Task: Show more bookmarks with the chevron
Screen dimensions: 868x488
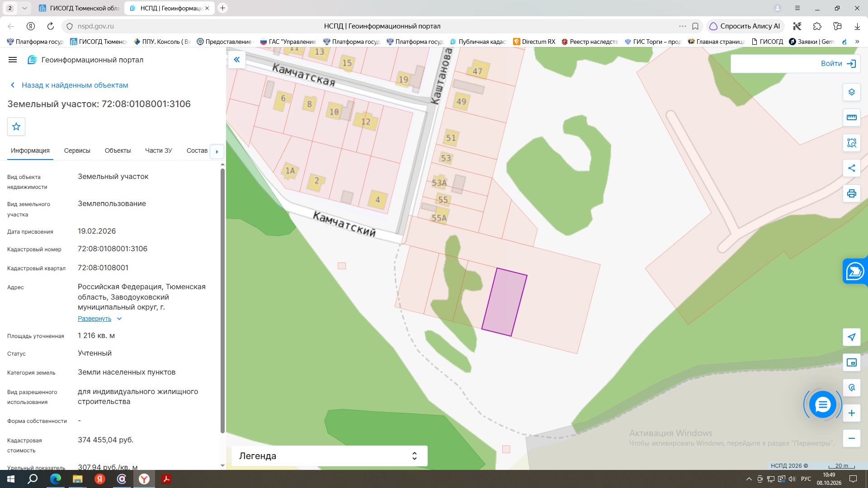Action: 857,42
